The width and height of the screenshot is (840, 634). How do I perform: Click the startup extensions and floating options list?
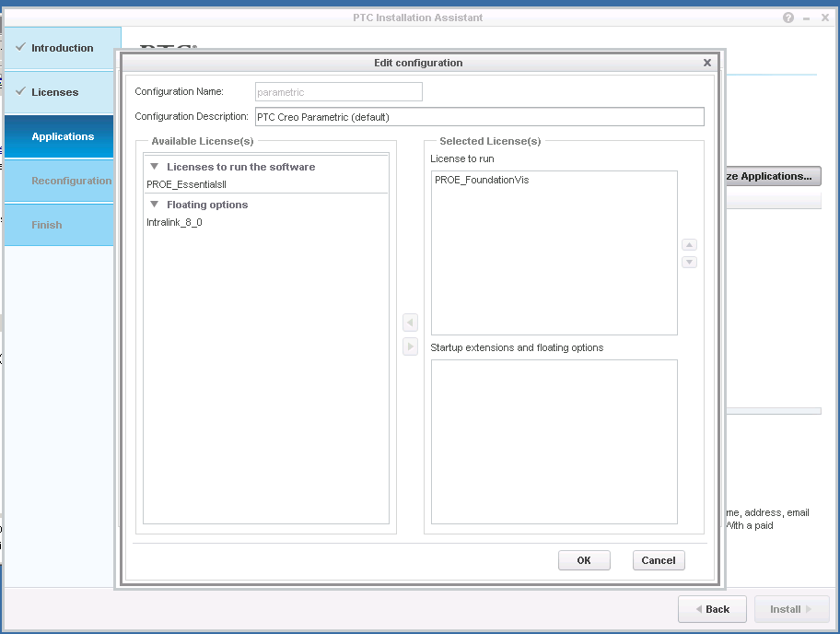554,441
